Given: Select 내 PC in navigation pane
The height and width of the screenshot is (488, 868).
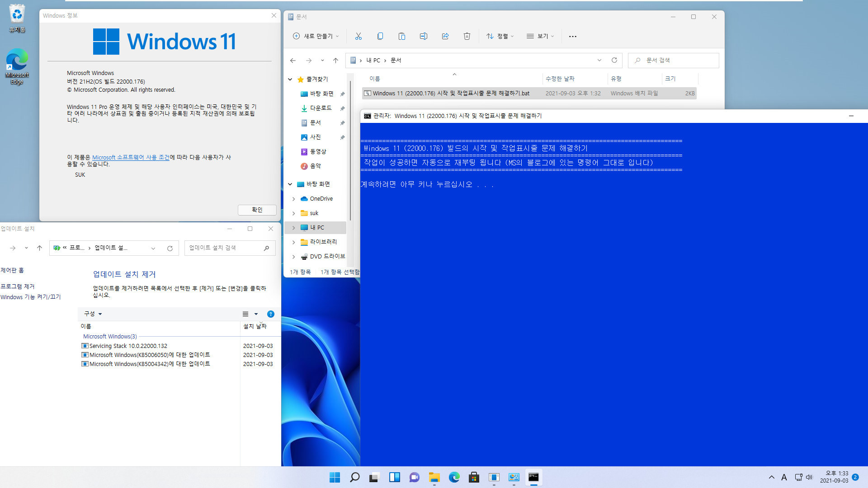Looking at the screenshot, I should click(x=316, y=228).
